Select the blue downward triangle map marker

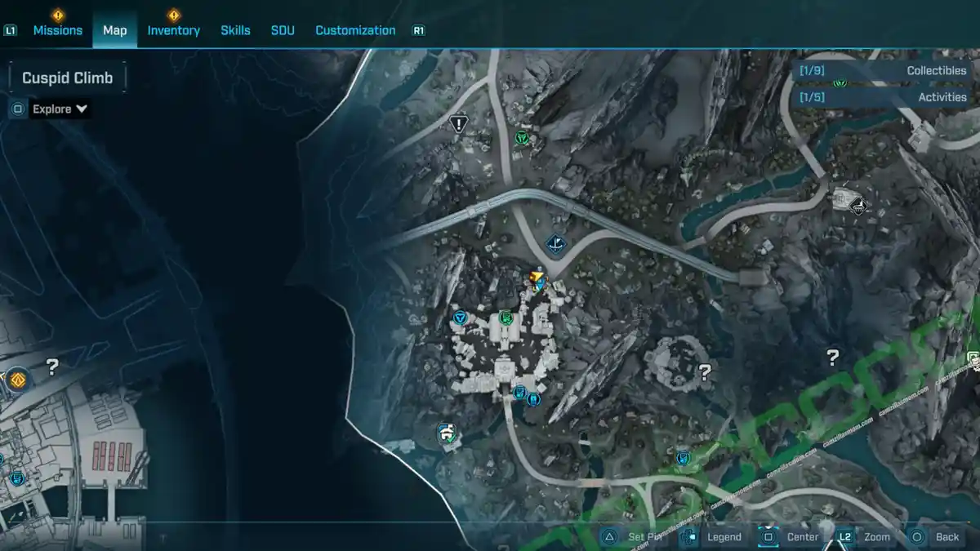[x=460, y=318]
